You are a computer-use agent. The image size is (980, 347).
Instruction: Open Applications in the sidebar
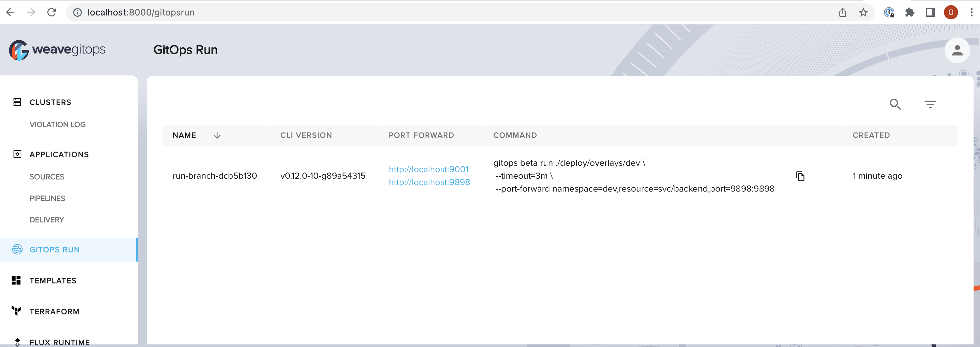[x=59, y=154]
